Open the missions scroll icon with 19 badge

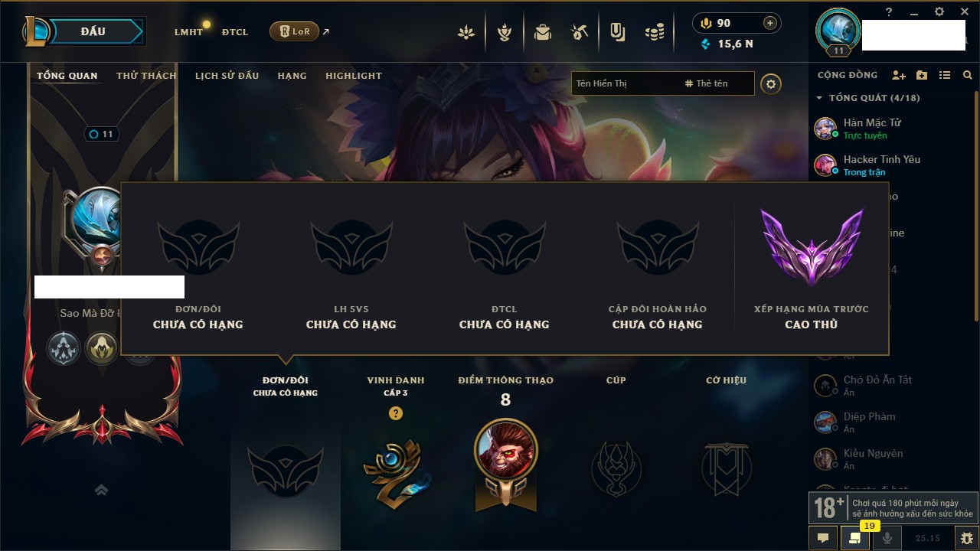tap(855, 538)
